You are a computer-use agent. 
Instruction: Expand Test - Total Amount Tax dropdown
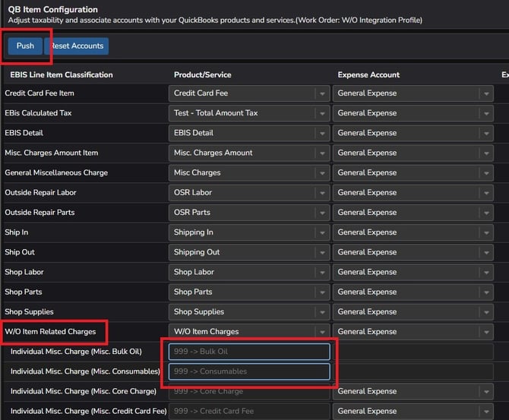321,113
